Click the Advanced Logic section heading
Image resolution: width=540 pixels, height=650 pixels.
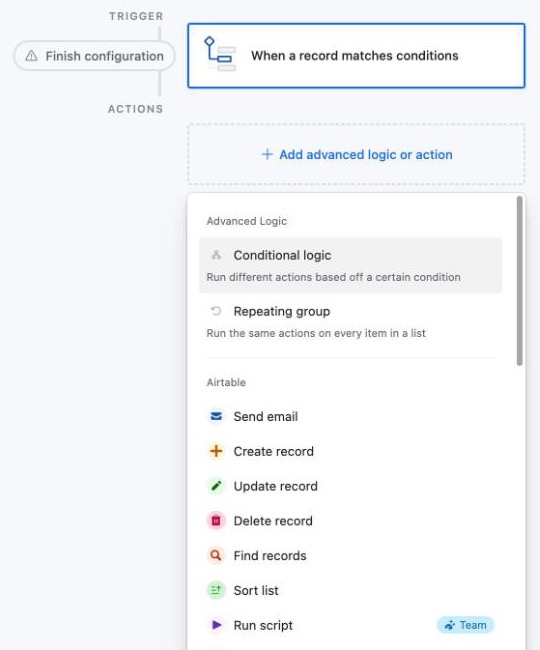click(x=247, y=221)
